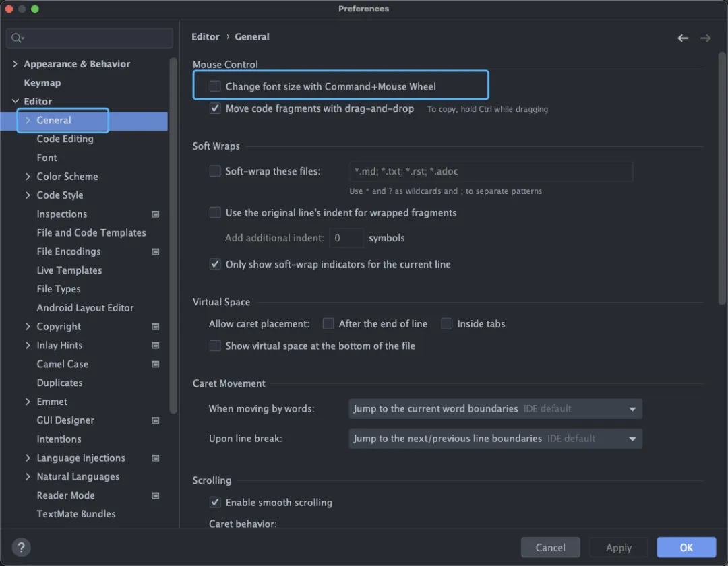Click the back navigation arrow icon

pyautogui.click(x=682, y=38)
